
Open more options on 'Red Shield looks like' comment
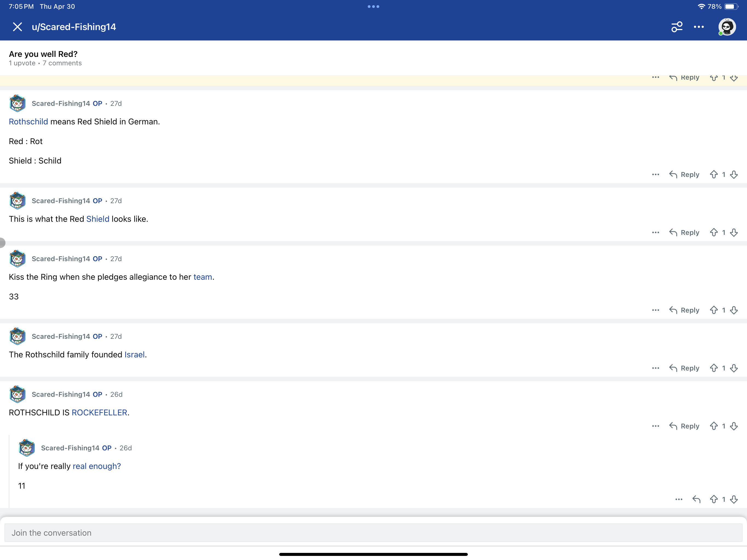(655, 232)
